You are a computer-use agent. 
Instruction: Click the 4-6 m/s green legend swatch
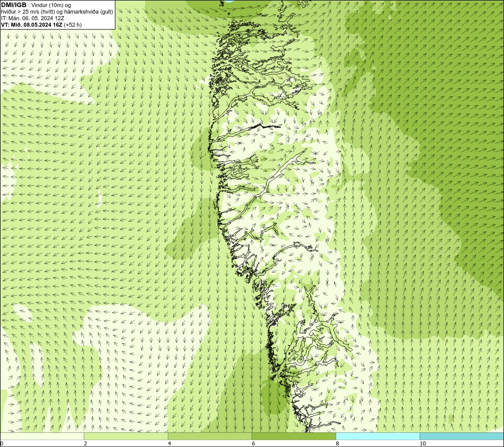click(x=210, y=436)
